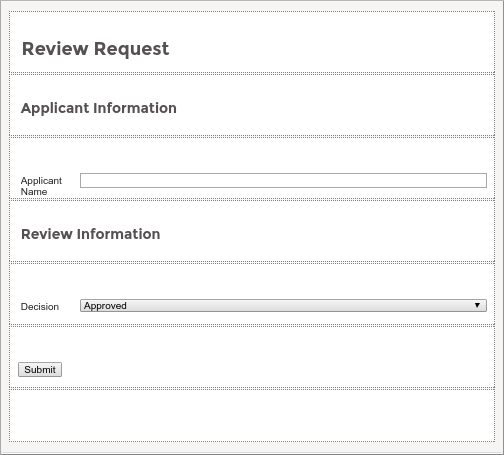Click the word Applicant in Applicant Information
Screen dimensions: 504x455
[x=55, y=109]
